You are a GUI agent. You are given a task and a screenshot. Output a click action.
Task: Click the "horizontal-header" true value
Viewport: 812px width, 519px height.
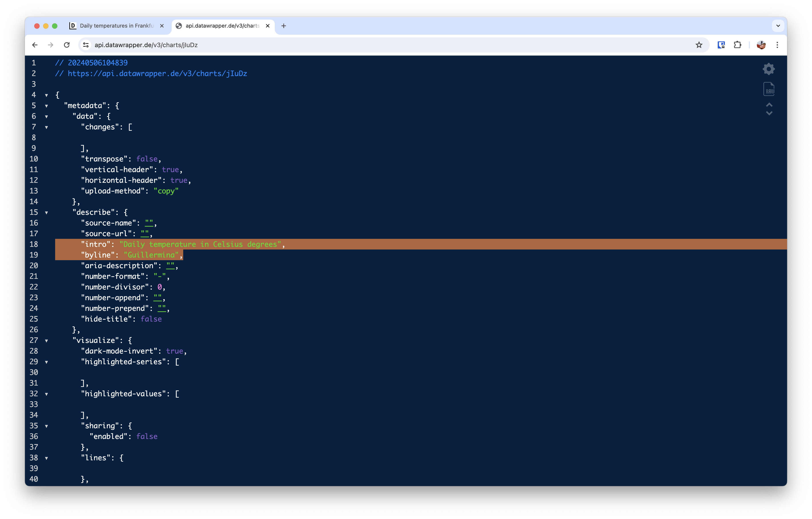[x=179, y=180]
